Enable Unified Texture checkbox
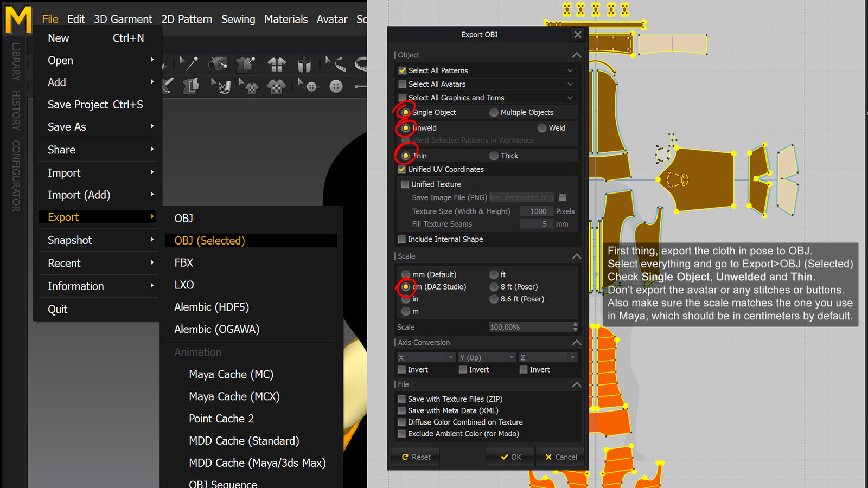868x488 pixels. [405, 184]
